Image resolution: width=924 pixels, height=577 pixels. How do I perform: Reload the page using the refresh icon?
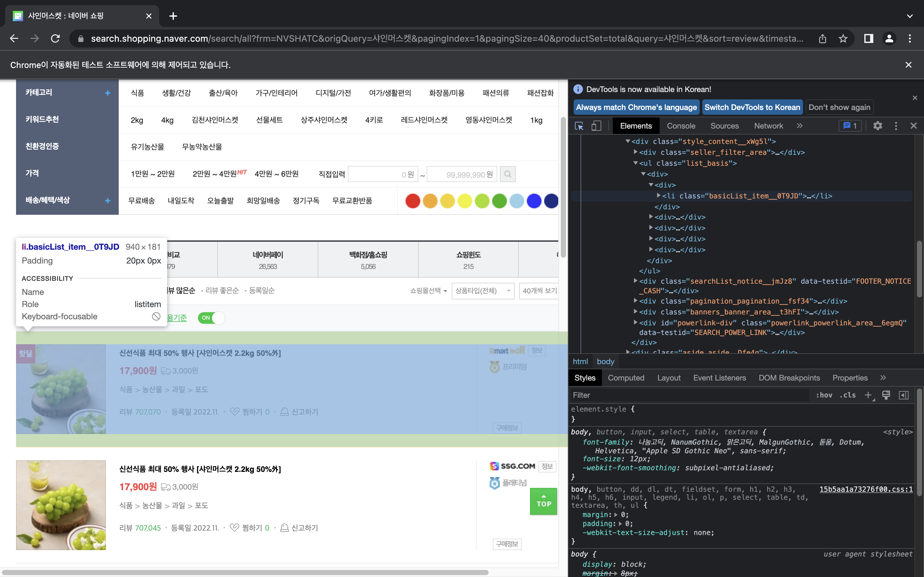point(56,38)
